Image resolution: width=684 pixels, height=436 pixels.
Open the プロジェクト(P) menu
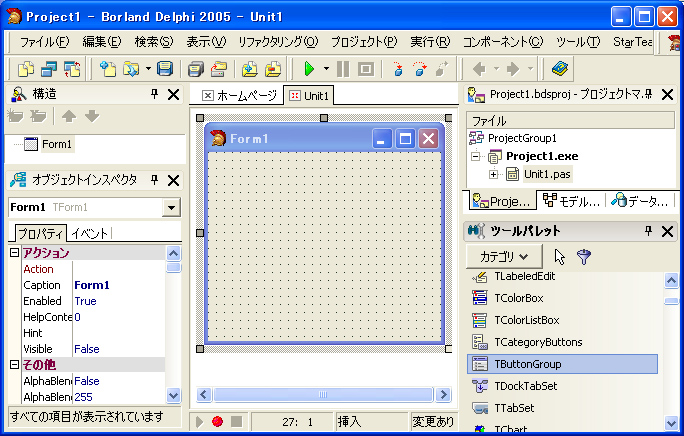(x=364, y=41)
